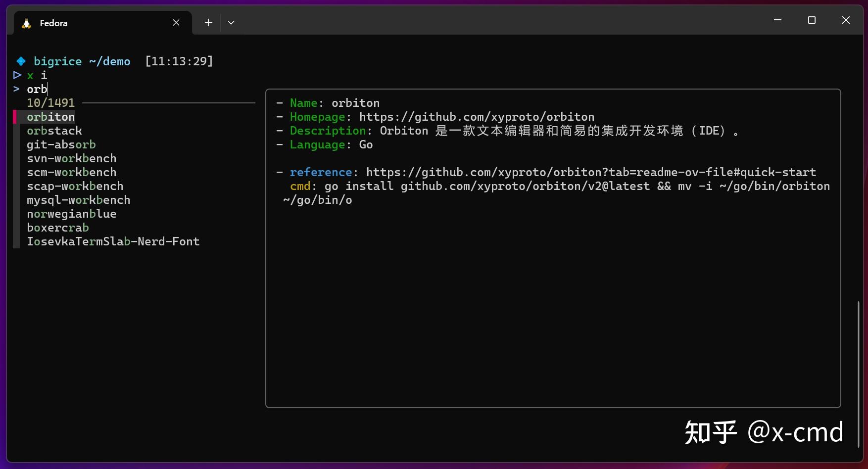Click the blue diamond prompt icon before bigrice

20,61
